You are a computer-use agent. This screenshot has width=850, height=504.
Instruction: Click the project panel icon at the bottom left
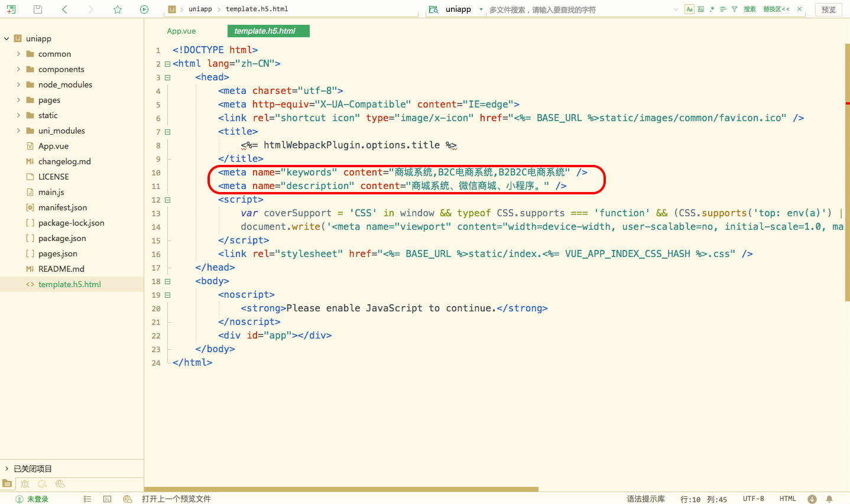point(7,484)
